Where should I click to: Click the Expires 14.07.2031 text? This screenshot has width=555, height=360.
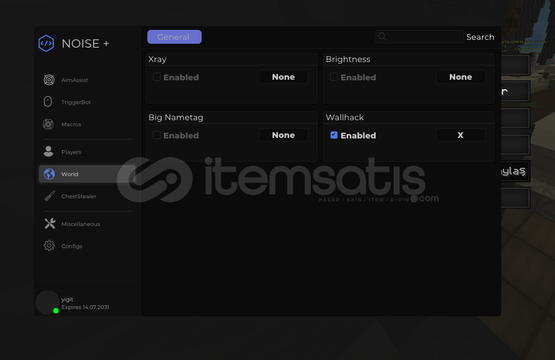tap(85, 307)
